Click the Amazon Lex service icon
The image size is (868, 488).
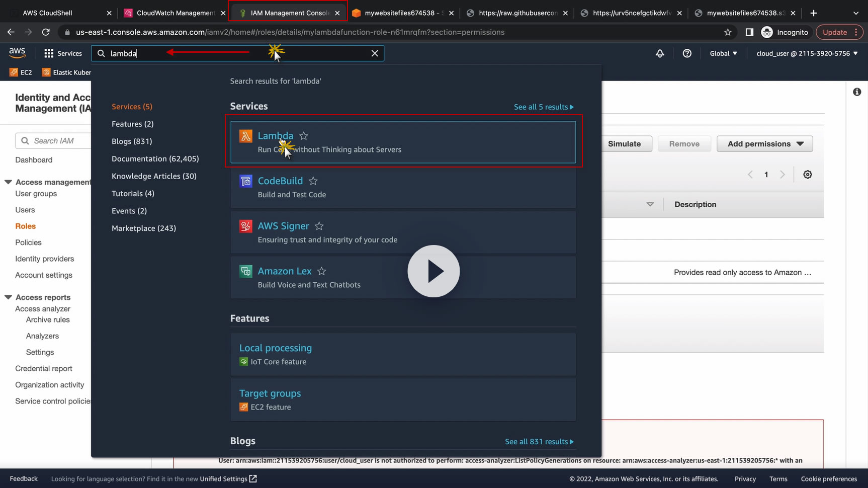[246, 271]
